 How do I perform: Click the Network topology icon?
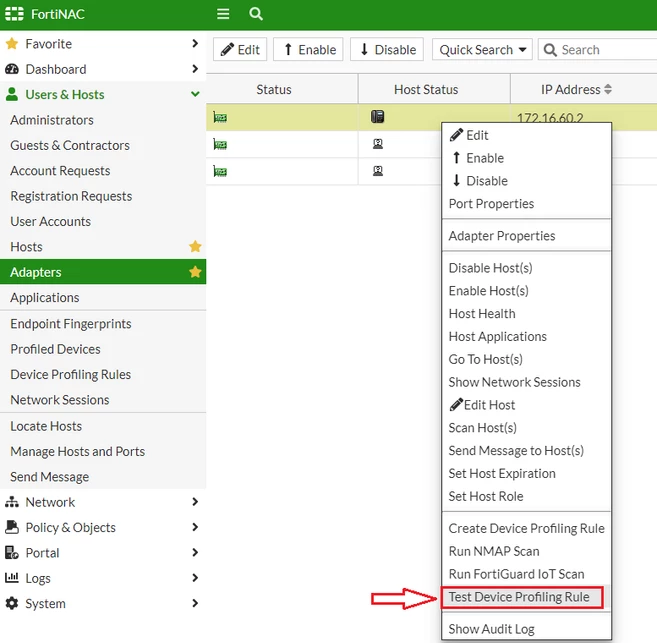tap(12, 502)
